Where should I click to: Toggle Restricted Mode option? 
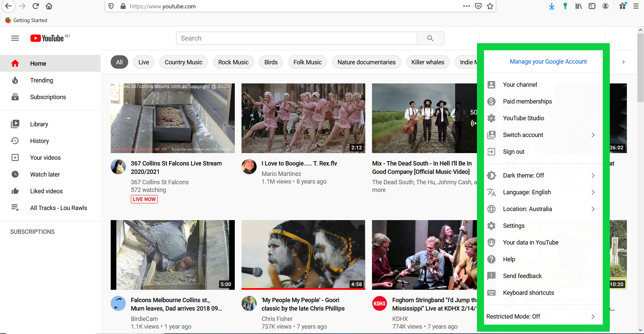click(x=513, y=317)
